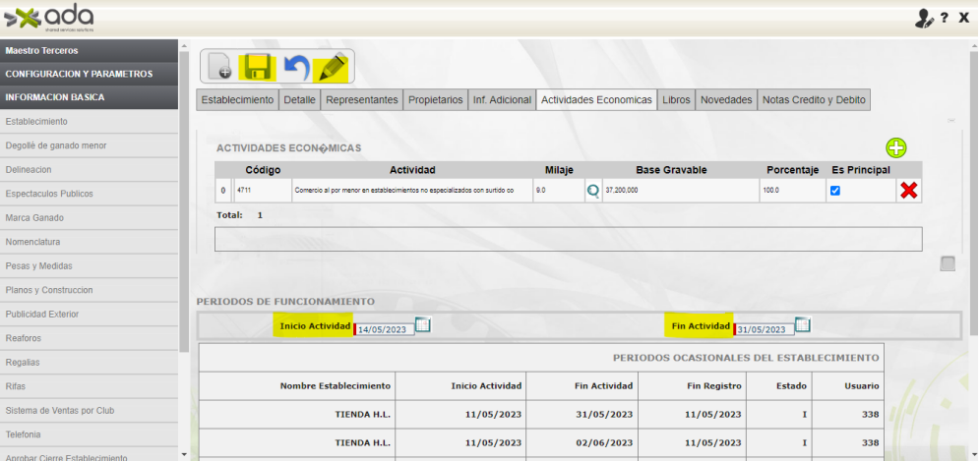Screen dimensions: 980x461
Task: Select the pencil edit icon
Action: [x=333, y=67]
